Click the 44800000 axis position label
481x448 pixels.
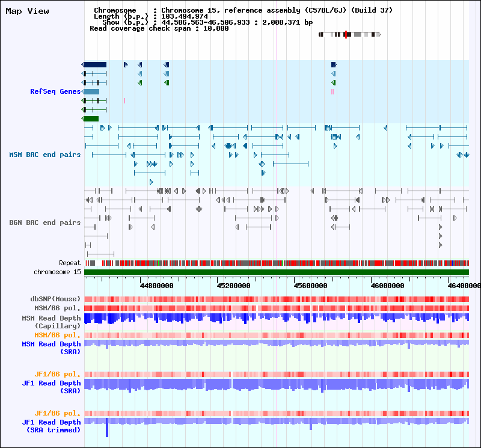click(x=156, y=286)
